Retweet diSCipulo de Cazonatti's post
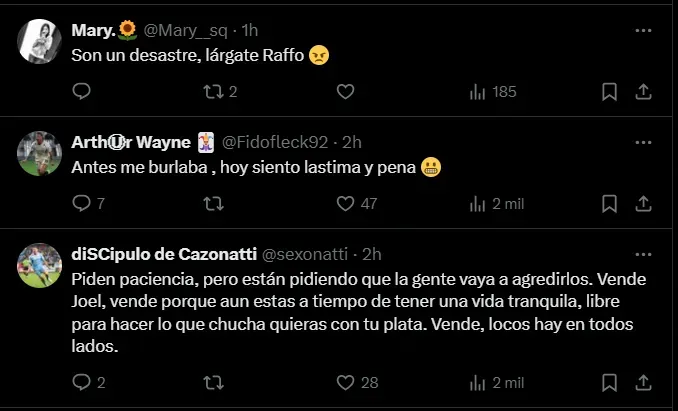This screenshot has width=678, height=411. (212, 382)
